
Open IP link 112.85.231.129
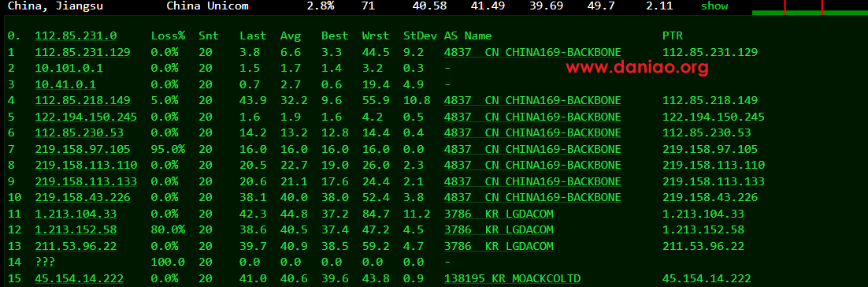83,52
